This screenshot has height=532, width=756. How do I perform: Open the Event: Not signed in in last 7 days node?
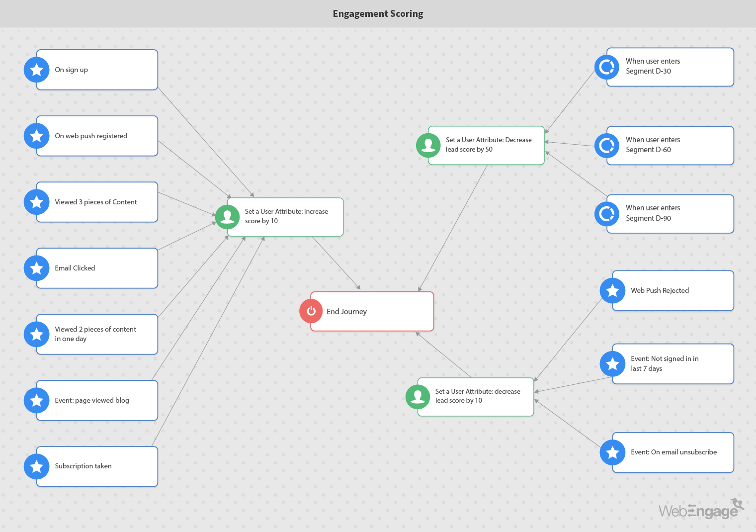(x=676, y=363)
